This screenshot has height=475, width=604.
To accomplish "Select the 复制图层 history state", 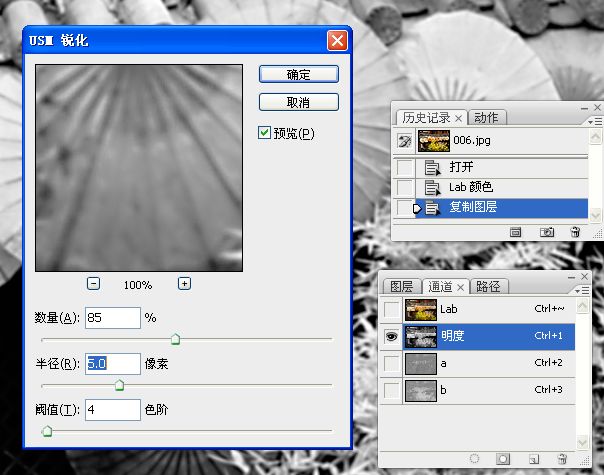I will tap(502, 208).
